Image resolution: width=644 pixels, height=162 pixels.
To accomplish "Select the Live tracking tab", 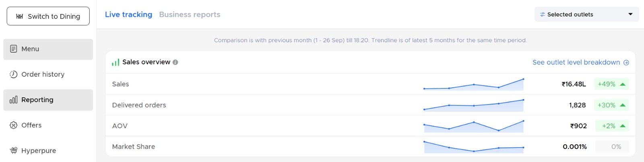I will pyautogui.click(x=128, y=14).
